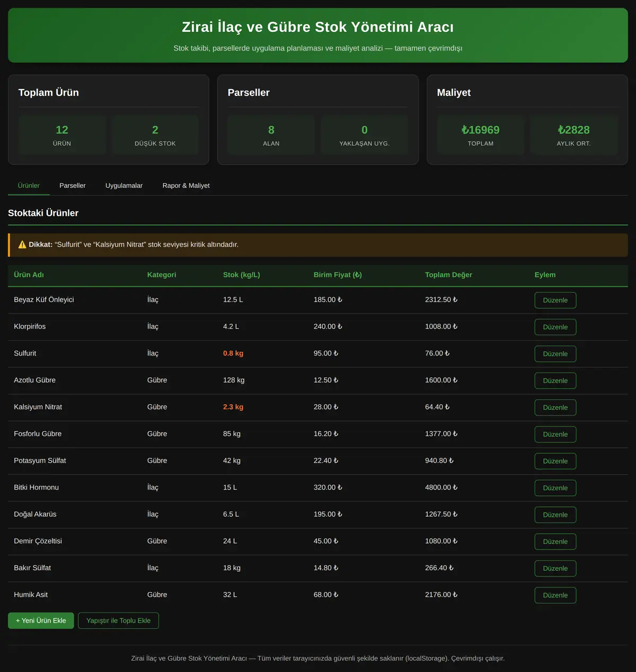Open the Parseller tab
636x672 pixels.
[73, 185]
